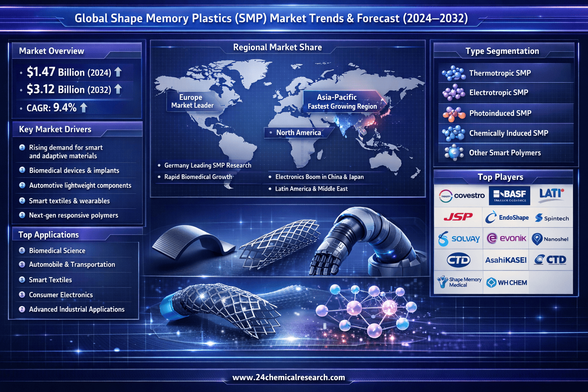The image size is (588, 392).
Task: Click the Biomedical Science application item
Action: (x=57, y=251)
